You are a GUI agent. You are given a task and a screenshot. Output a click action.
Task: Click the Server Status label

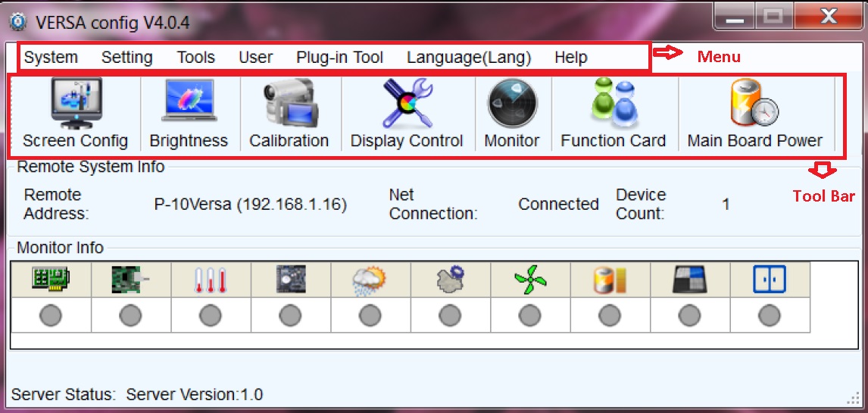click(63, 395)
